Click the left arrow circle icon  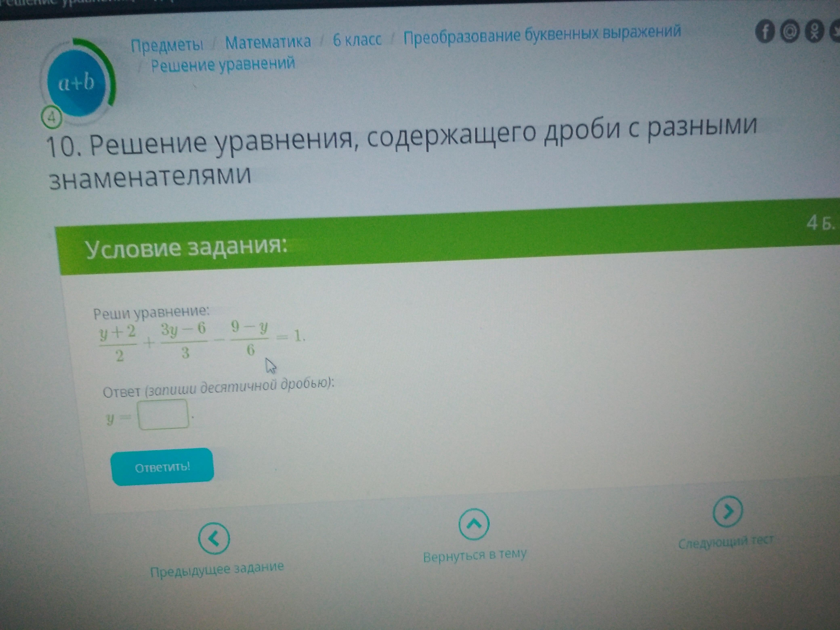point(214,538)
